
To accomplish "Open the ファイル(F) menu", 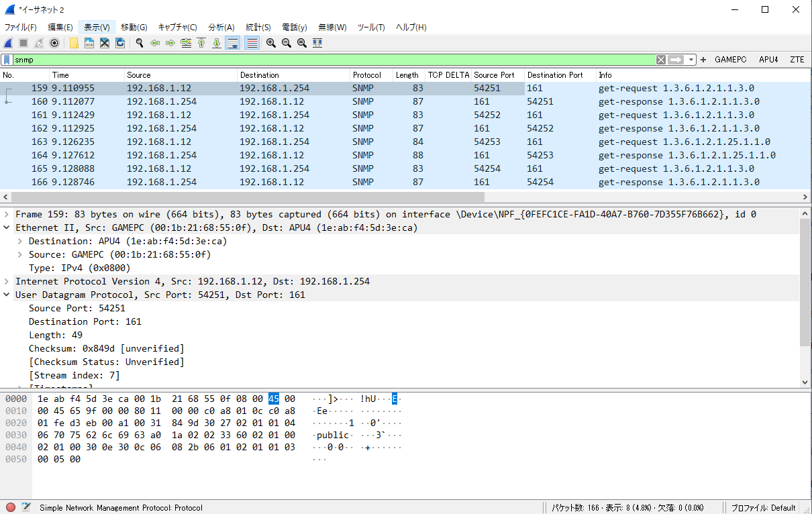I will tap(21, 28).
